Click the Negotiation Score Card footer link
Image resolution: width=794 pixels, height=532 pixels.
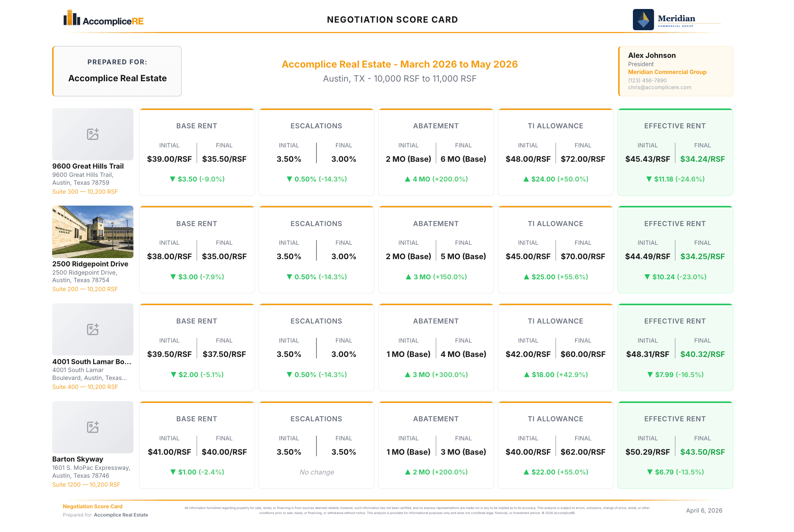click(x=93, y=506)
